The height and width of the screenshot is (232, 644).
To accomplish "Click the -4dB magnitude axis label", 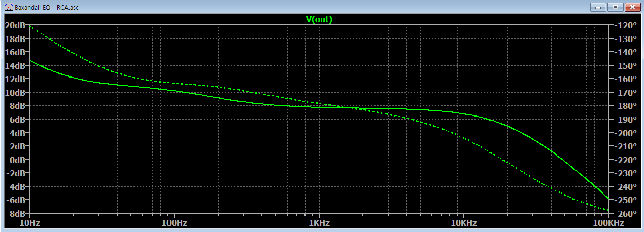I will point(16,186).
